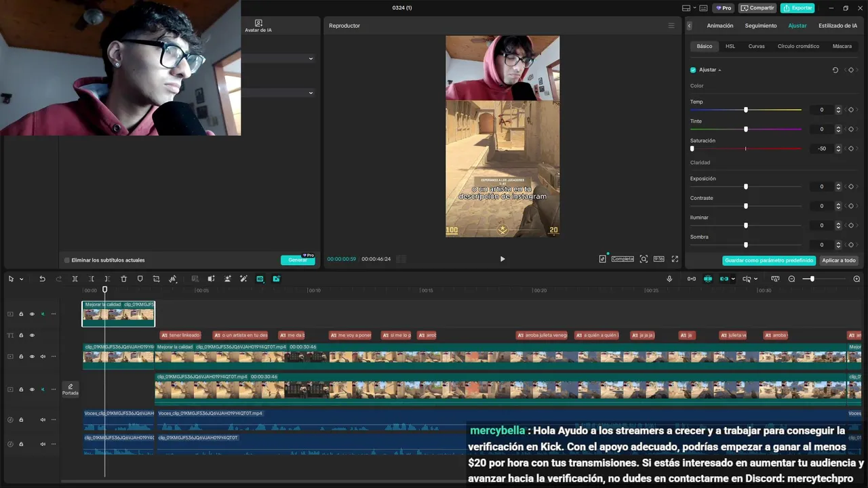
Task: Click Guardar como parámetro predefinido button
Action: [769, 260]
